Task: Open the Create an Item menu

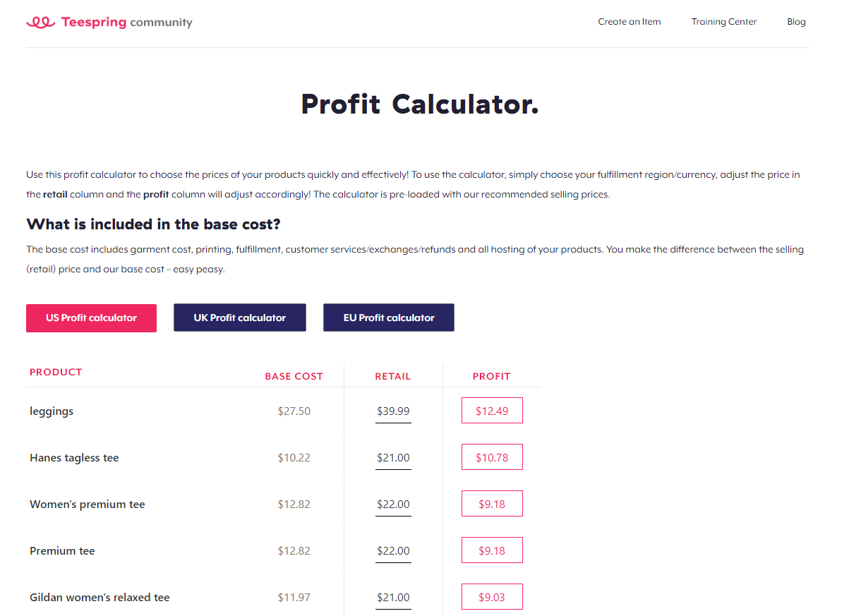Action: pyautogui.click(x=629, y=22)
